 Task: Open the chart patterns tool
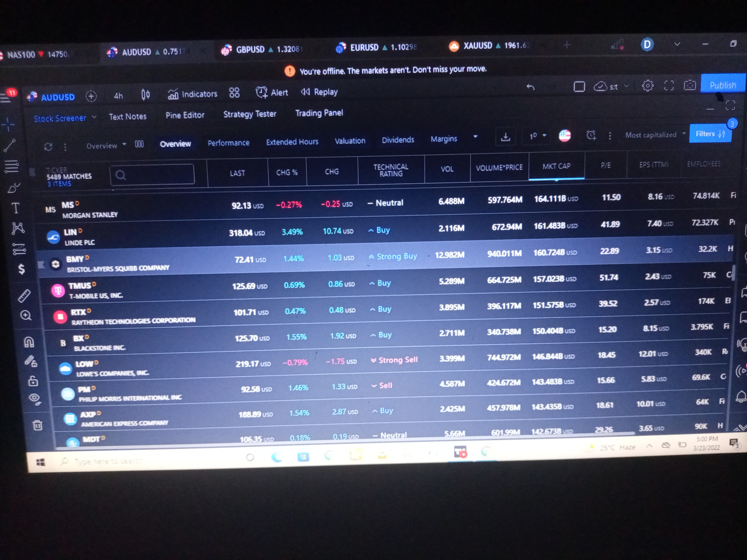click(18, 228)
